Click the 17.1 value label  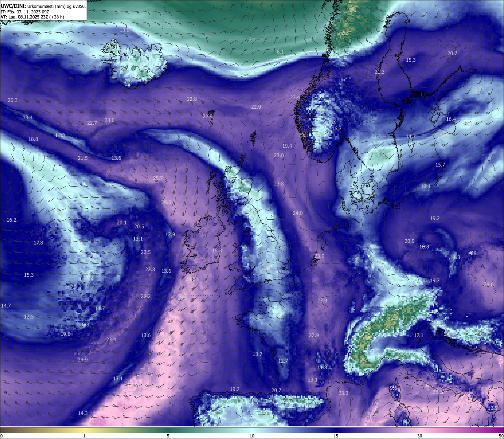[419, 335]
